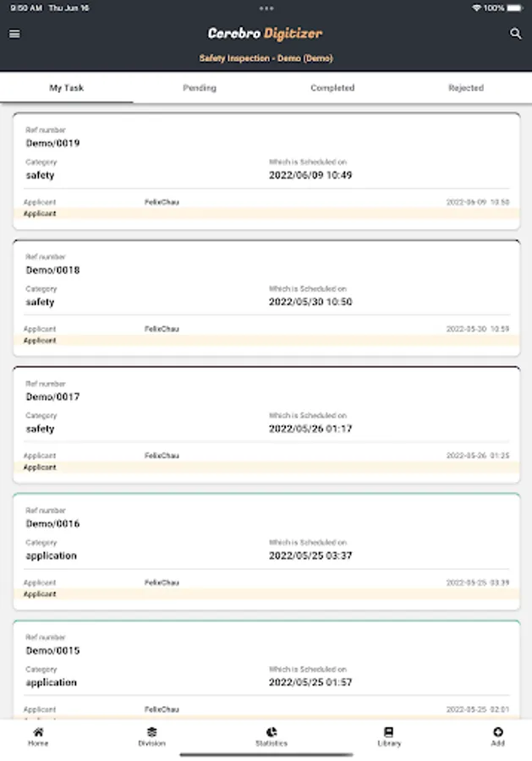Open task card Demo/0016
Image resolution: width=532 pixels, height=761 pixels.
point(266,552)
